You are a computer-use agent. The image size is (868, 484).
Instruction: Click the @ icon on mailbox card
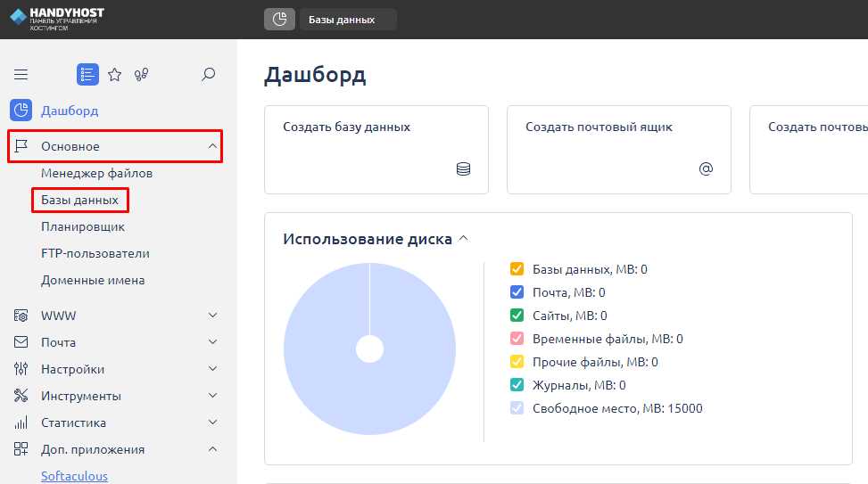pos(706,168)
